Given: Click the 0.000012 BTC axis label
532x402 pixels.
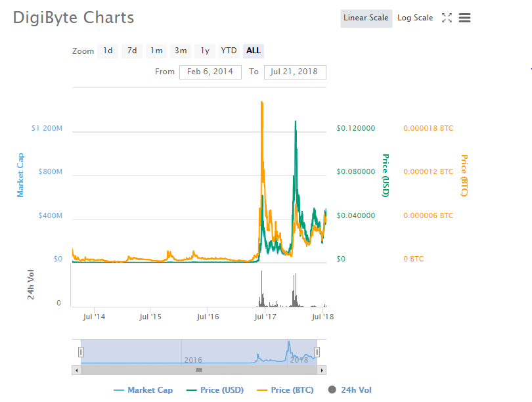Looking at the screenshot, I should [x=428, y=171].
